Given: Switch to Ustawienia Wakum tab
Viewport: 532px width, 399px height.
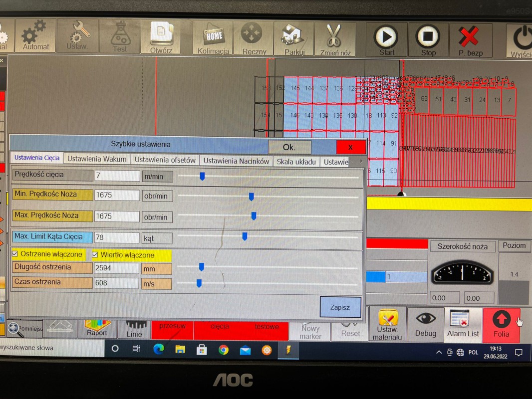Looking at the screenshot, I should (x=98, y=160).
